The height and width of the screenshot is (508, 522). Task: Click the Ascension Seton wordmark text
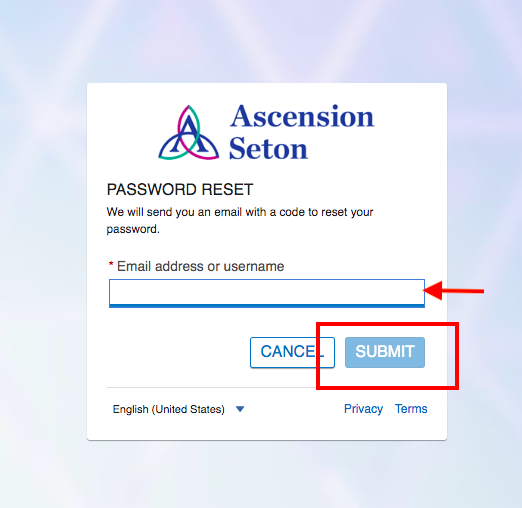pos(302,132)
